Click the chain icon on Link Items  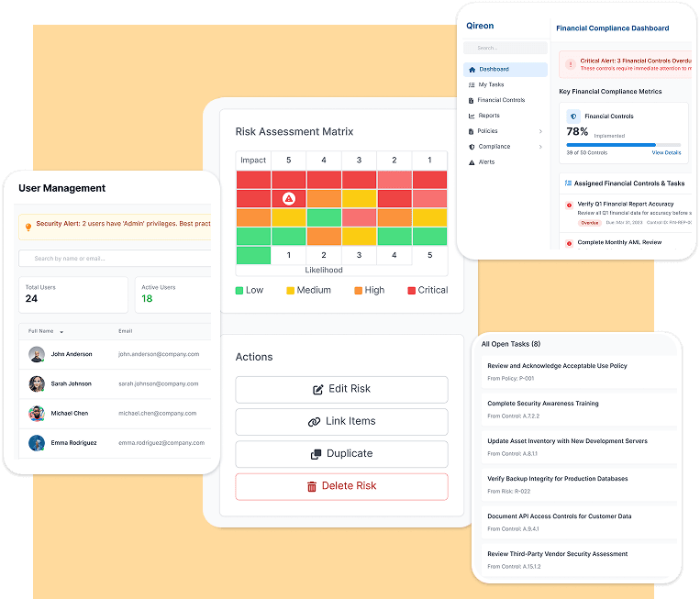coord(315,422)
